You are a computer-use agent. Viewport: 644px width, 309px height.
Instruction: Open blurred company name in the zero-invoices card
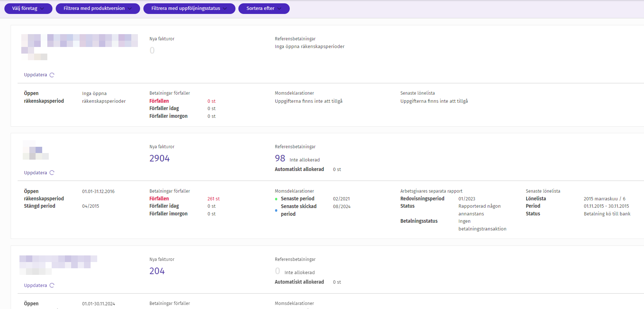coord(80,47)
